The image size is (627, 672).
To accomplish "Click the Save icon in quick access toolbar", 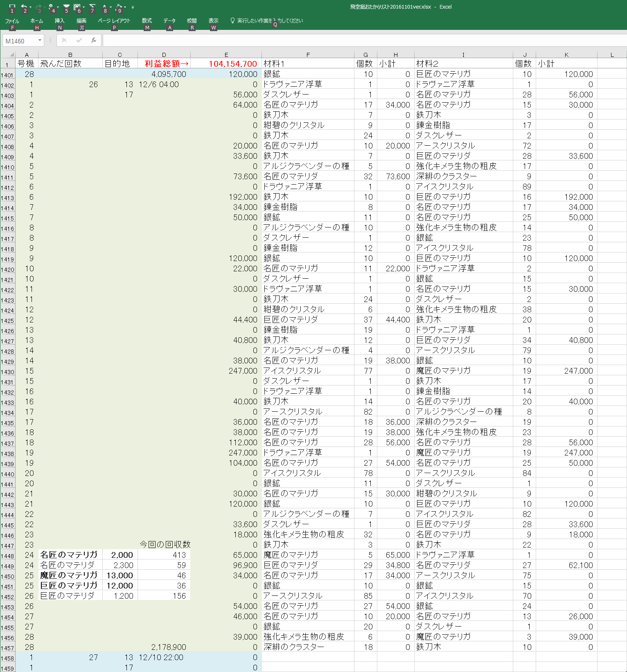I will pos(12,7).
